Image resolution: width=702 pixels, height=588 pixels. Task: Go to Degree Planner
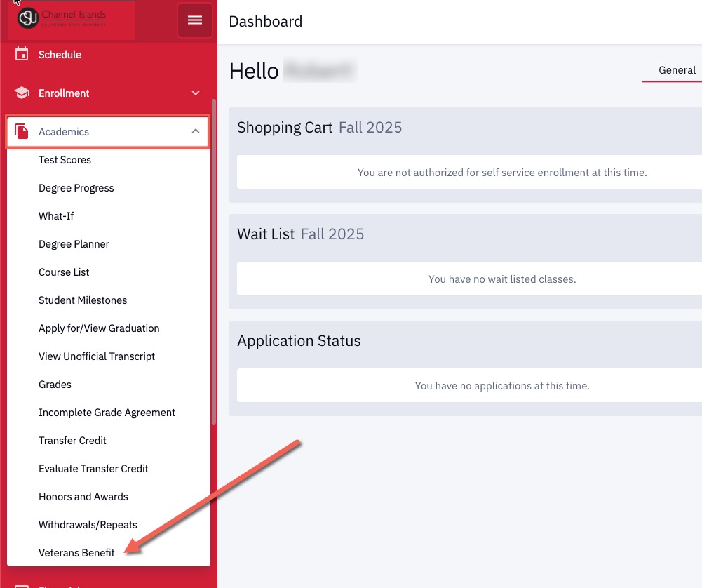coord(74,244)
